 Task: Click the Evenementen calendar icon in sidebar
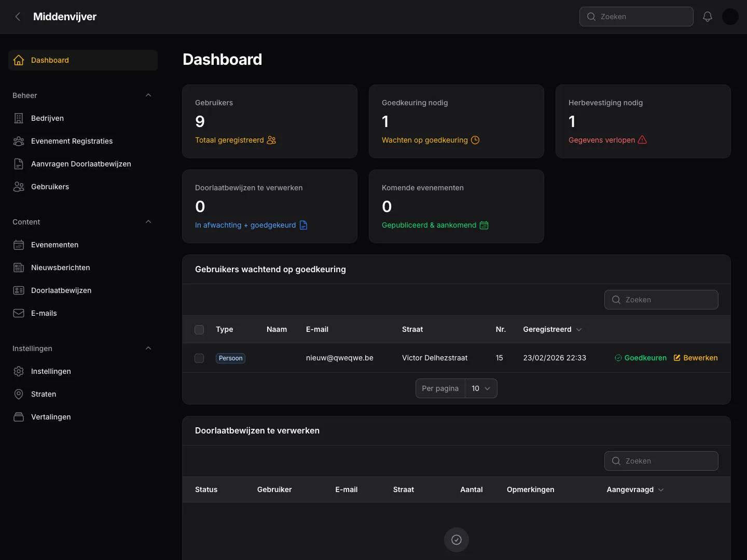pos(19,245)
